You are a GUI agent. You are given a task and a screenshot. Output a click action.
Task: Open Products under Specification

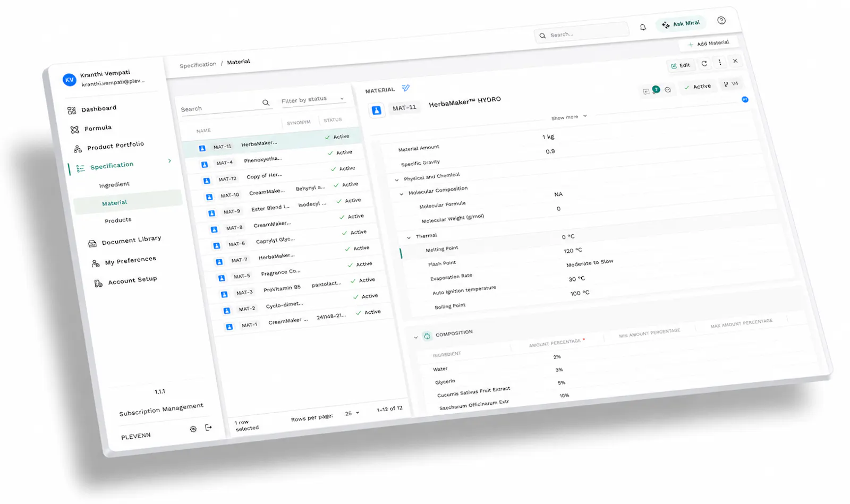pos(118,220)
